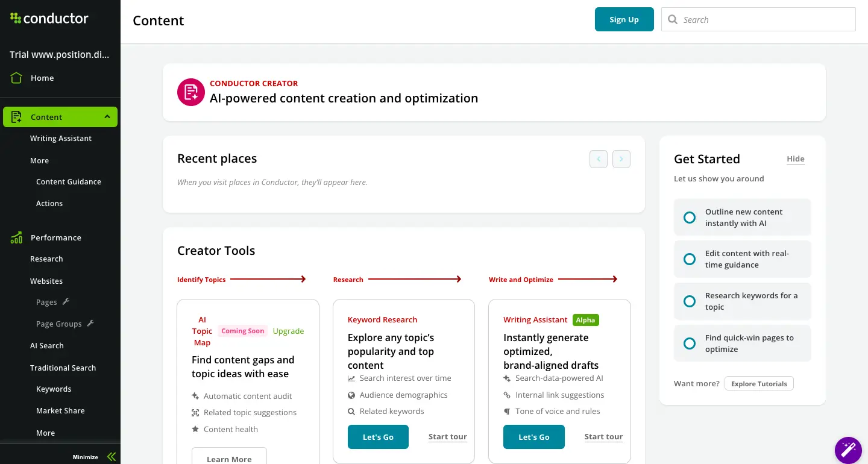Click the double-chevron Minimize sidebar icon
The height and width of the screenshot is (464, 868).
(x=111, y=457)
